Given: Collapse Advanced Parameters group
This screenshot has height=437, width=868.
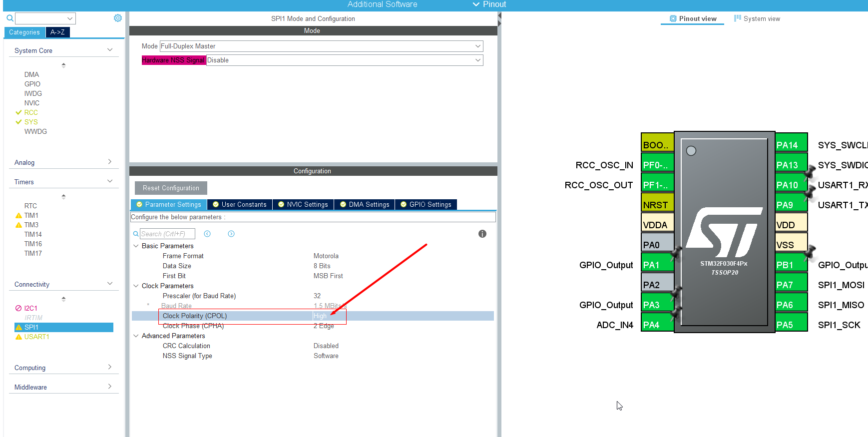Looking at the screenshot, I should coord(136,336).
